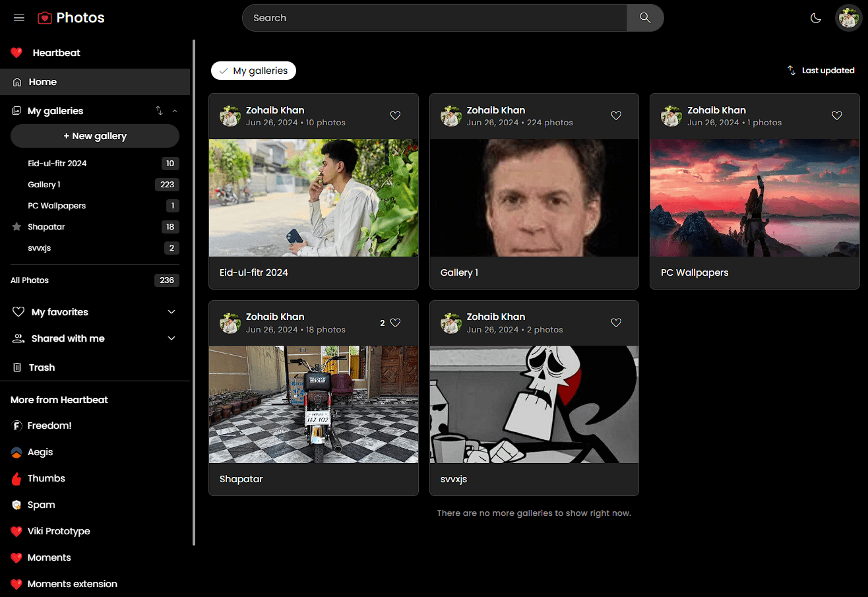
Task: Open the hamburger menu icon
Action: click(19, 18)
